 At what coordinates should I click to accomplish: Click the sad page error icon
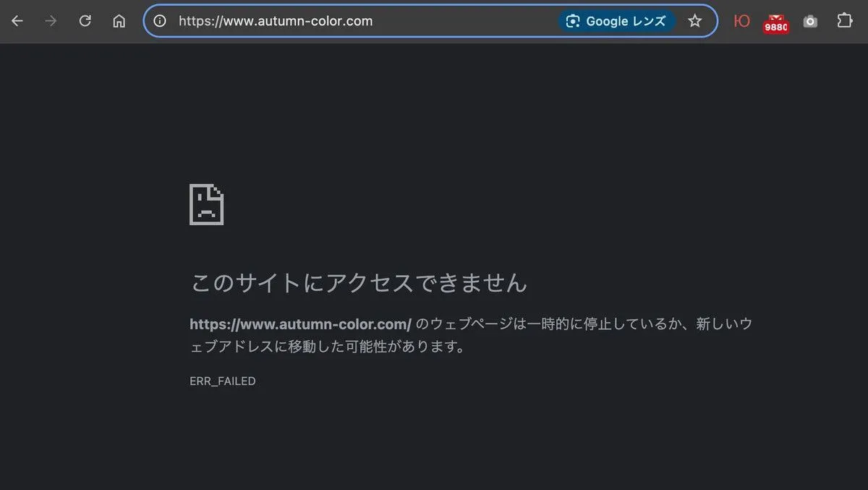click(206, 205)
